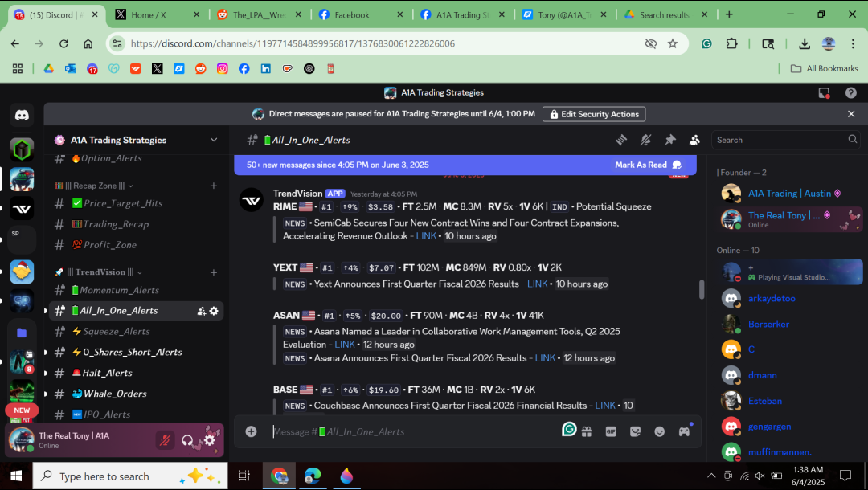Screen dimensions: 868x490
Task: Switch to The_LPA_Wre Reddit tab
Action: [259, 15]
